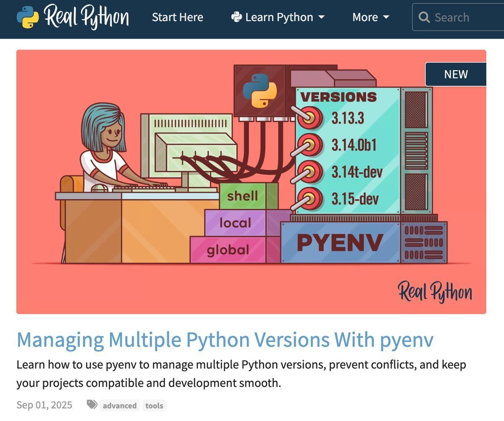This screenshot has width=504, height=421.
Task: Open the pyenv article illustration thumbnail
Action: 251,182
